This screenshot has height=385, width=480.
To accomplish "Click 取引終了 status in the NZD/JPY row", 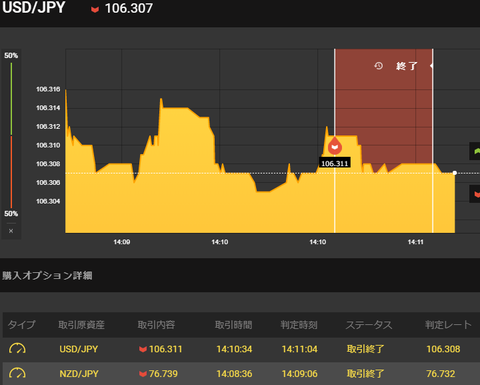I will [x=365, y=374].
